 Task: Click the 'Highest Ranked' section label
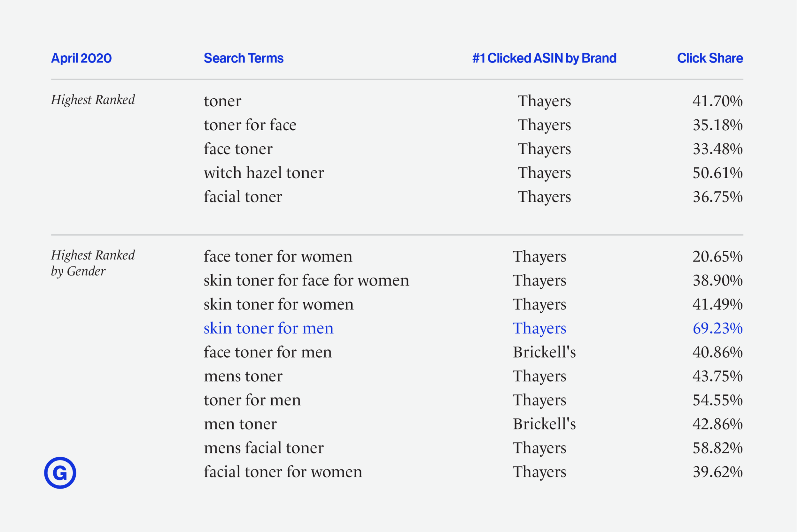point(93,100)
